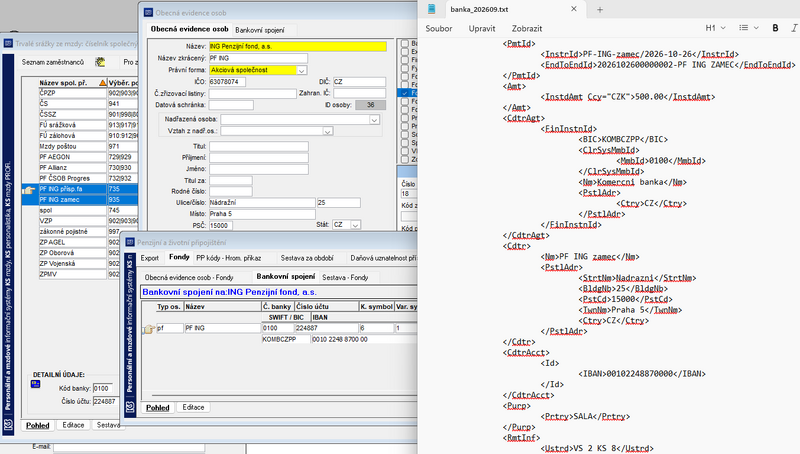Click the KOMBCZPP SWIFT cell
This screenshot has height=454, width=800.
tap(286, 339)
